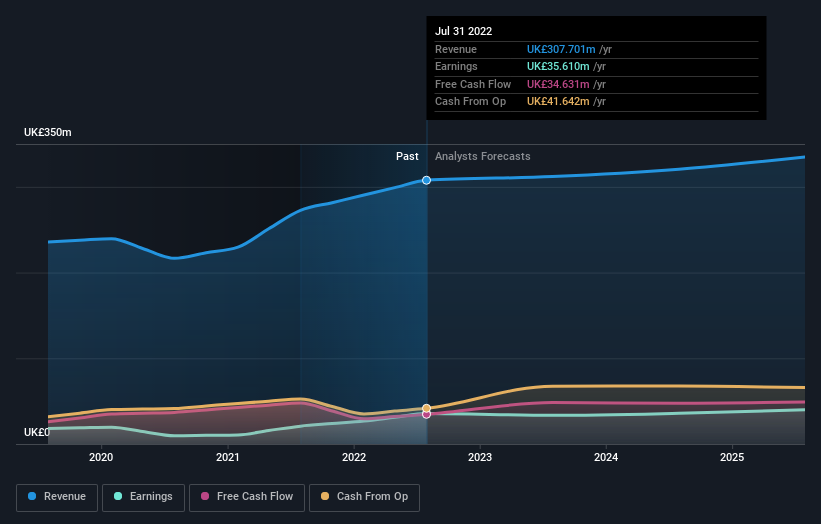Click the Cash From Op label in tooltip
The width and height of the screenshot is (821, 524).
[x=471, y=102]
